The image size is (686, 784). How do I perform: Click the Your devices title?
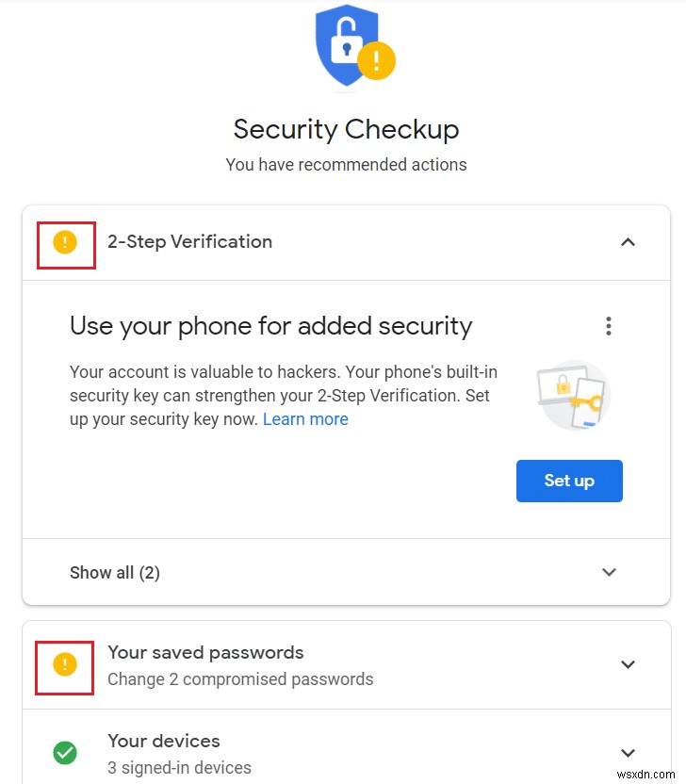[164, 741]
